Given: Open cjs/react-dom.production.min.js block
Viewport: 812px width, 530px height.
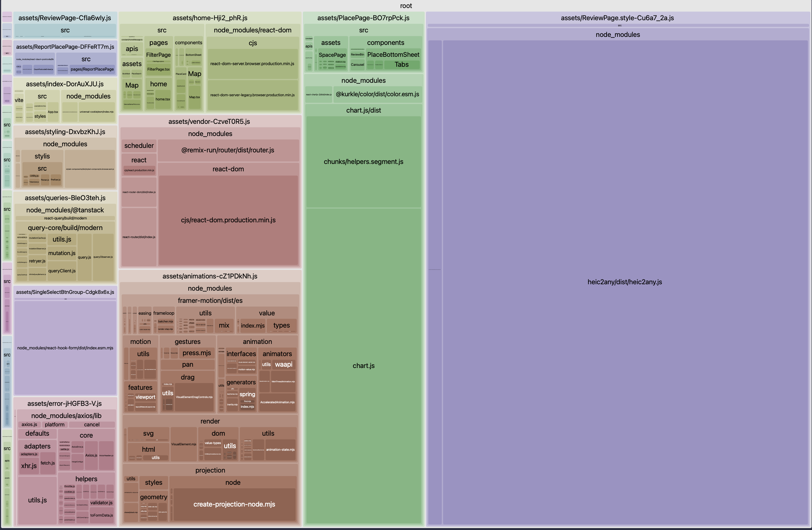Looking at the screenshot, I should pos(228,220).
